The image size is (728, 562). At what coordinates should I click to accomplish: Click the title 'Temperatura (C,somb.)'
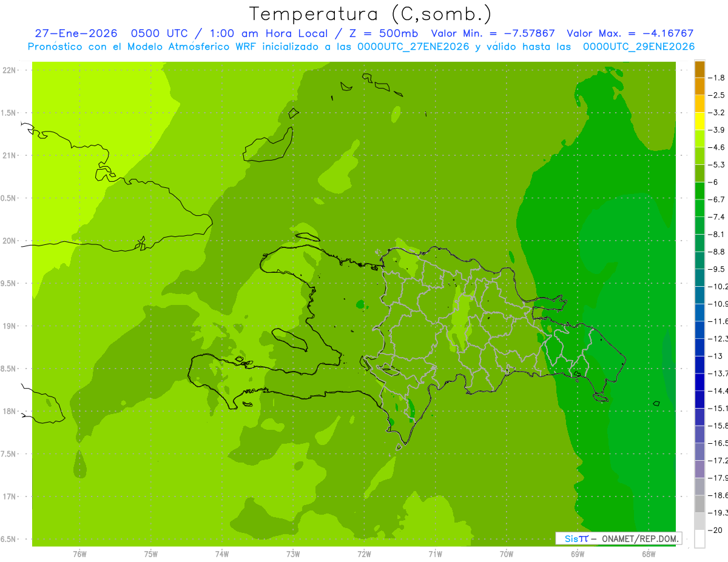click(x=371, y=13)
